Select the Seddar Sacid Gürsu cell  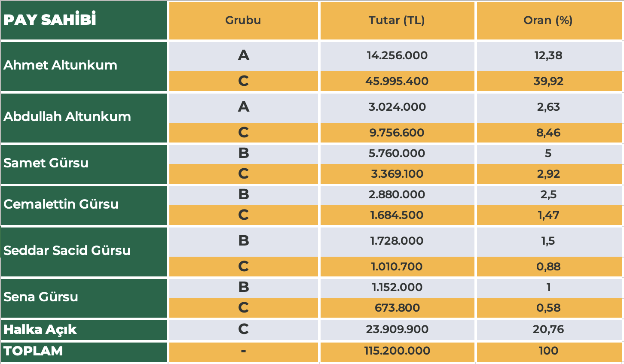(84, 252)
